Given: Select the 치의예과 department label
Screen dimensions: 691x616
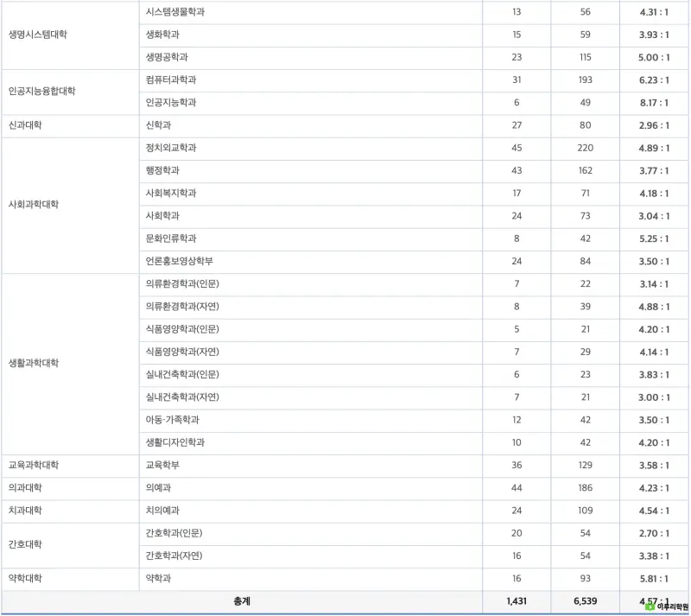Looking at the screenshot, I should click(162, 511).
